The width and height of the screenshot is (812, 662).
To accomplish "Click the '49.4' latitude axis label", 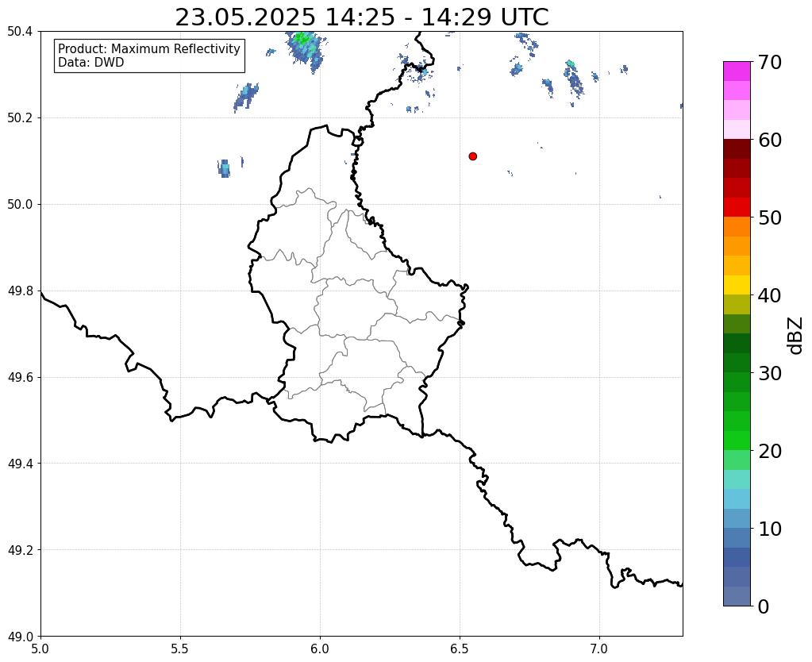I will [x=20, y=464].
